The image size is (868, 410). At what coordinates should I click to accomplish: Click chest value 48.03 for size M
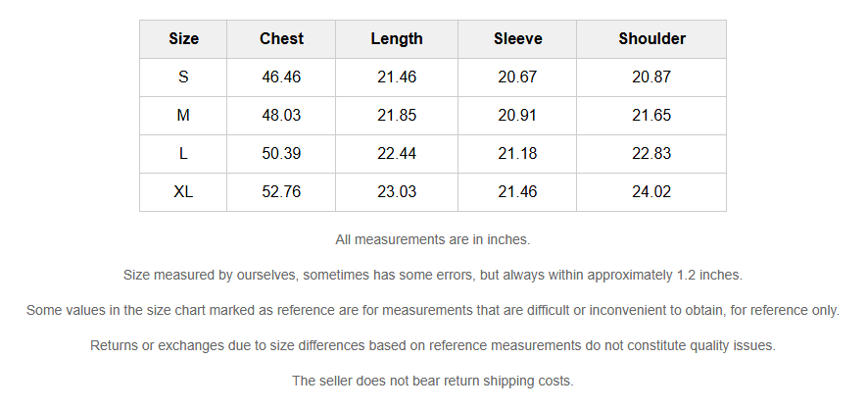(281, 115)
